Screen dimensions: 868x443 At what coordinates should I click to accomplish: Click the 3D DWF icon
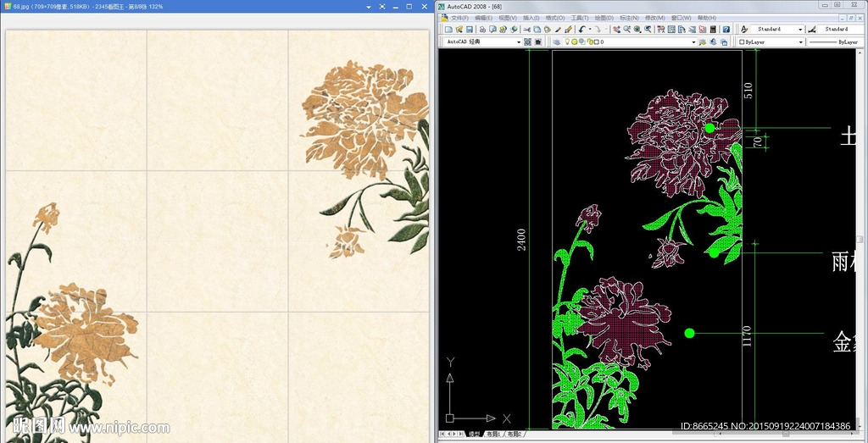[514, 30]
